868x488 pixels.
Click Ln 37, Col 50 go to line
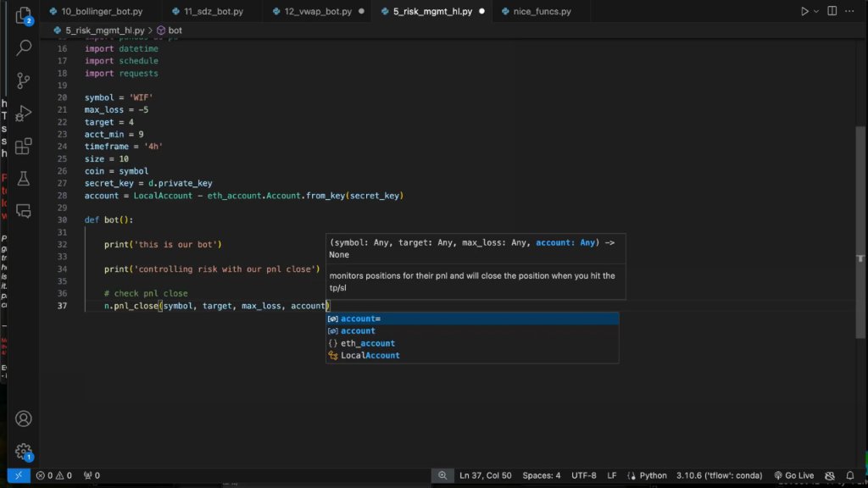tap(486, 475)
